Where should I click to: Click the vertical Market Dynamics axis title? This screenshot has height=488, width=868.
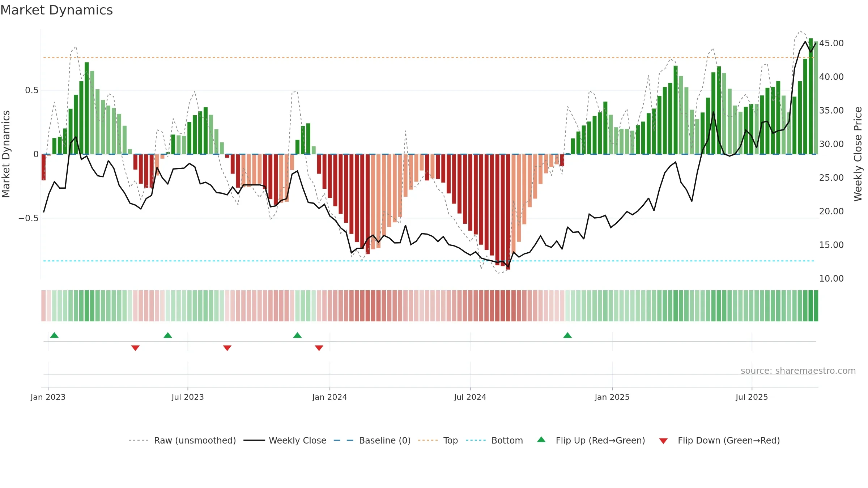6,154
